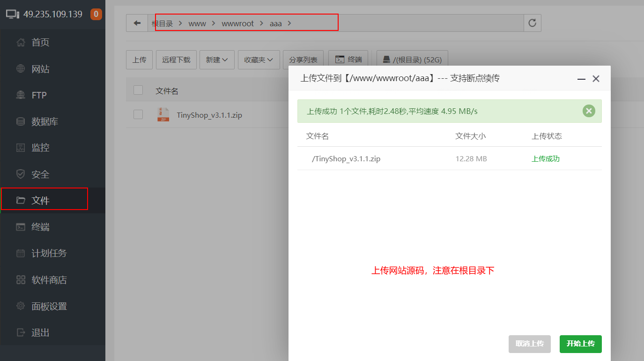Click the disk icon in 根目录 button

386,60
